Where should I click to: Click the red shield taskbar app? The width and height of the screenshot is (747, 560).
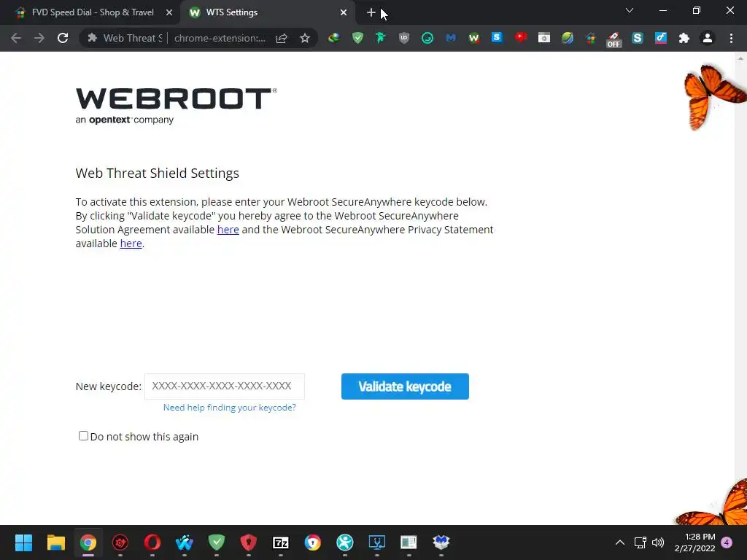[x=249, y=542]
